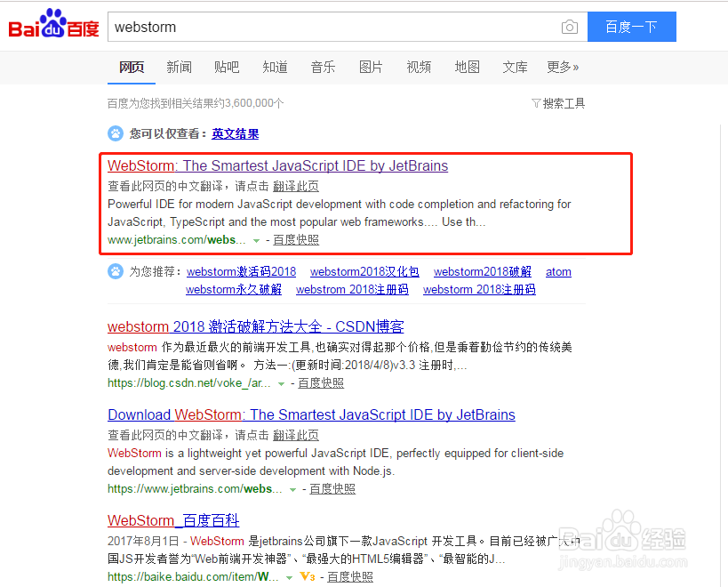Screen dimensions: 728x587
Task: Click the 英文结果 link
Action: 235,133
